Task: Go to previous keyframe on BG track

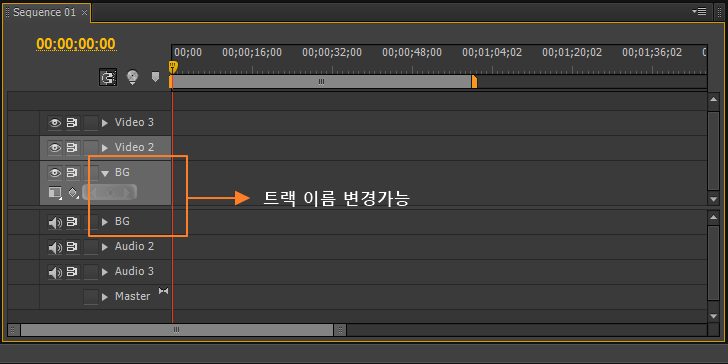Action: (x=92, y=192)
